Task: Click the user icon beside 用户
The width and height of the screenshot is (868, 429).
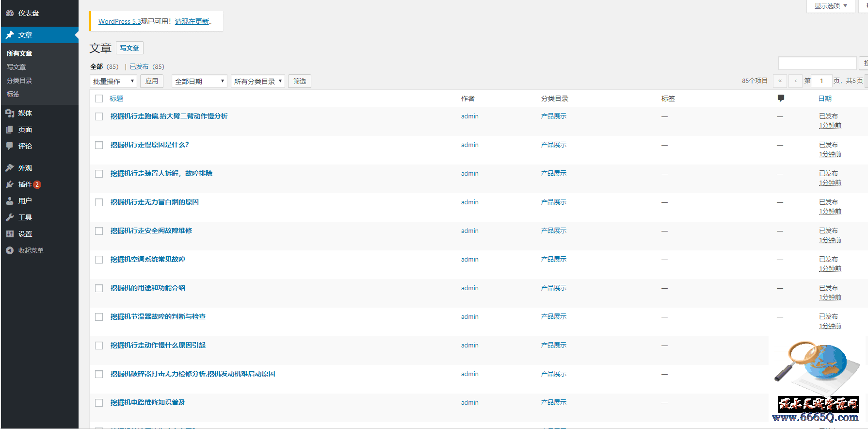Action: [10, 201]
